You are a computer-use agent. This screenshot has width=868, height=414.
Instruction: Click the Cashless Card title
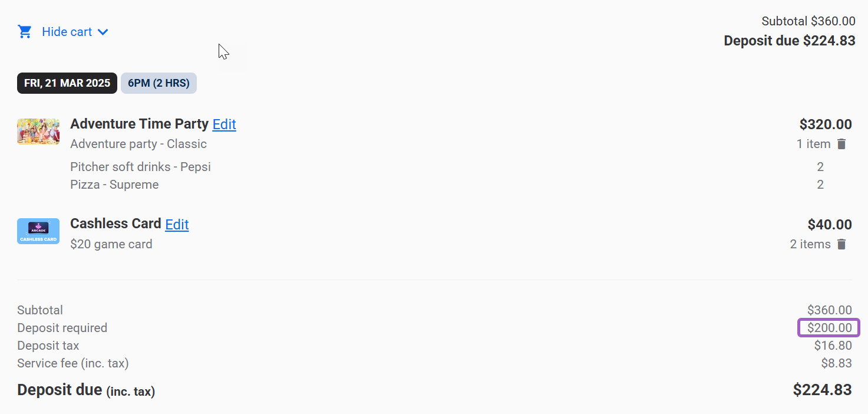click(115, 224)
